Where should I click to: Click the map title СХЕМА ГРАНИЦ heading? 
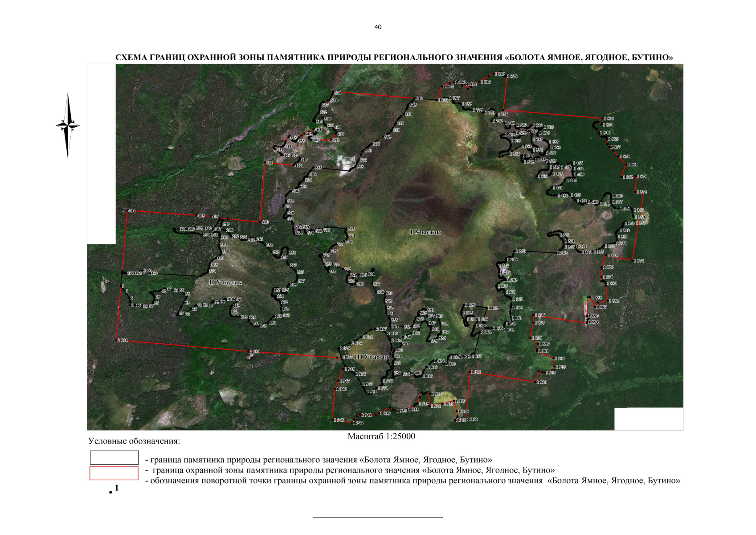click(394, 58)
